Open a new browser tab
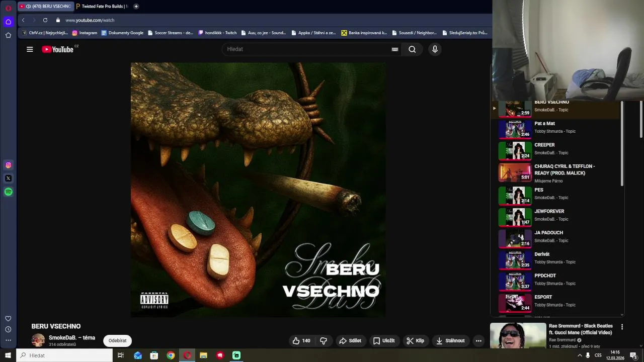Image resolution: width=644 pixels, height=362 pixels. tap(136, 6)
